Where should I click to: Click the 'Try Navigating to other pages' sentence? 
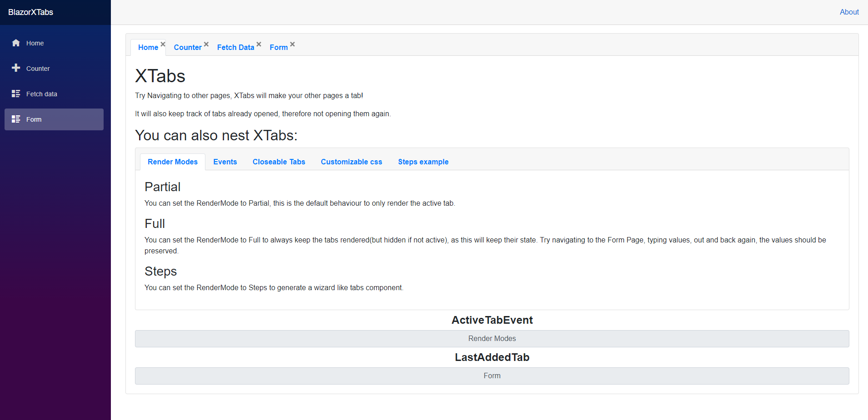(x=249, y=95)
